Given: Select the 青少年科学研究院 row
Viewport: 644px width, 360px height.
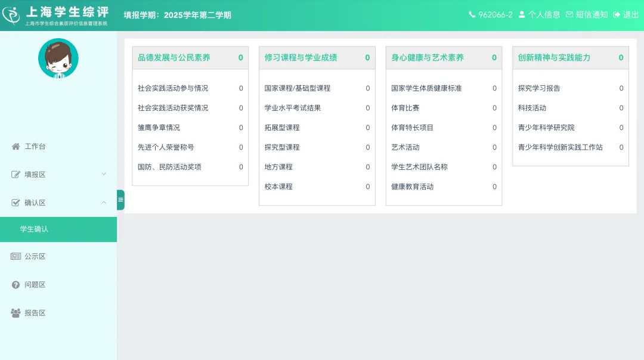Looking at the screenshot, I should pos(571,128).
